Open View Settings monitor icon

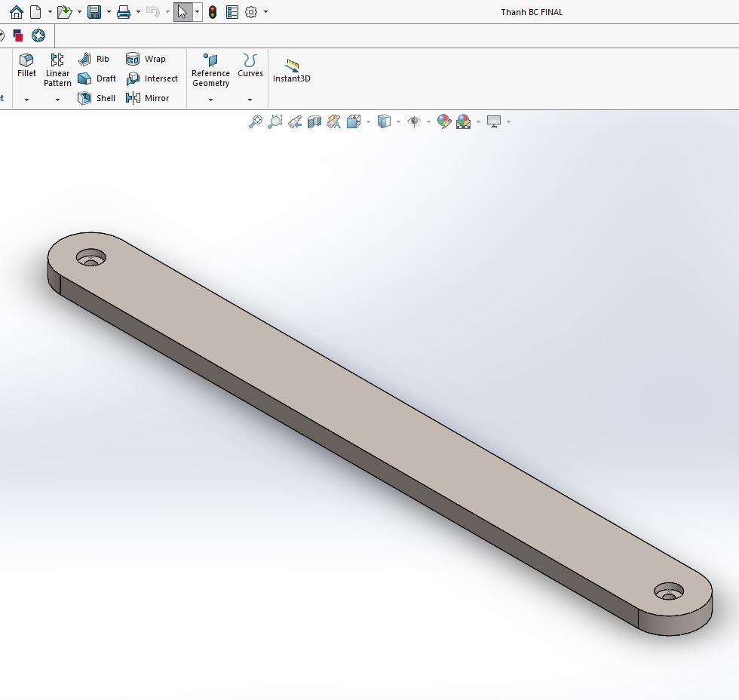493,121
